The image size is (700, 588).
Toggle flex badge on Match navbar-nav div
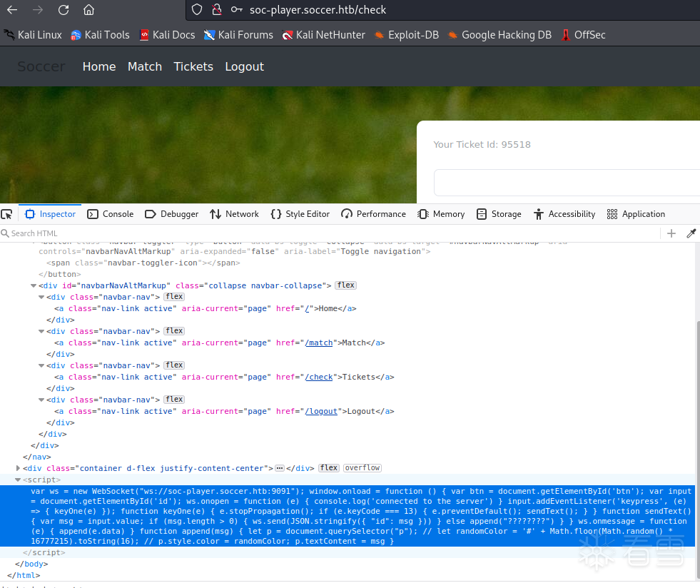coord(174,331)
